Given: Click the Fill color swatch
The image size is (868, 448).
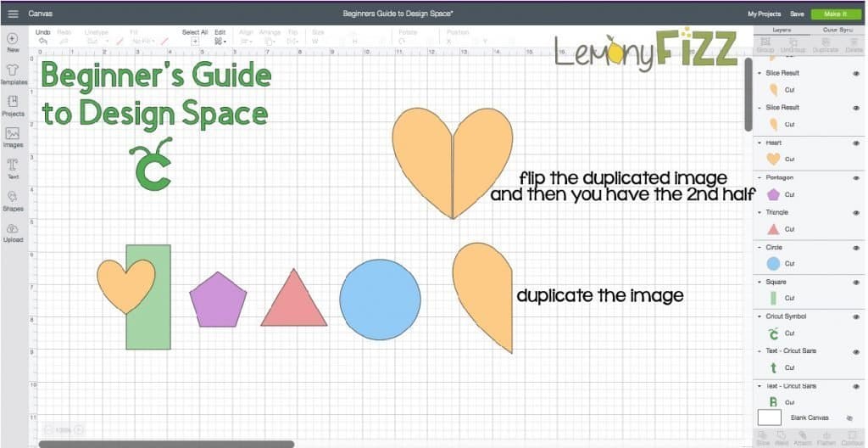Looking at the screenshot, I should tap(164, 41).
